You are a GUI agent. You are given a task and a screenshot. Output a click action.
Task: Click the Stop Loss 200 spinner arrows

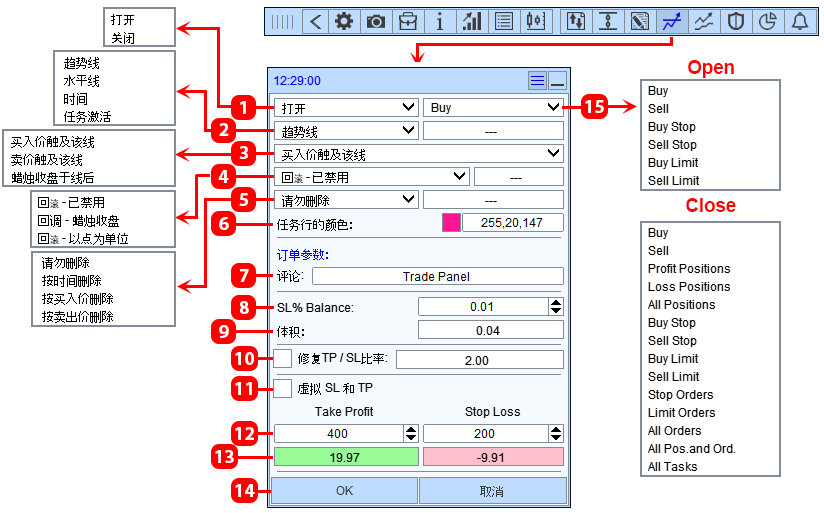[556, 434]
